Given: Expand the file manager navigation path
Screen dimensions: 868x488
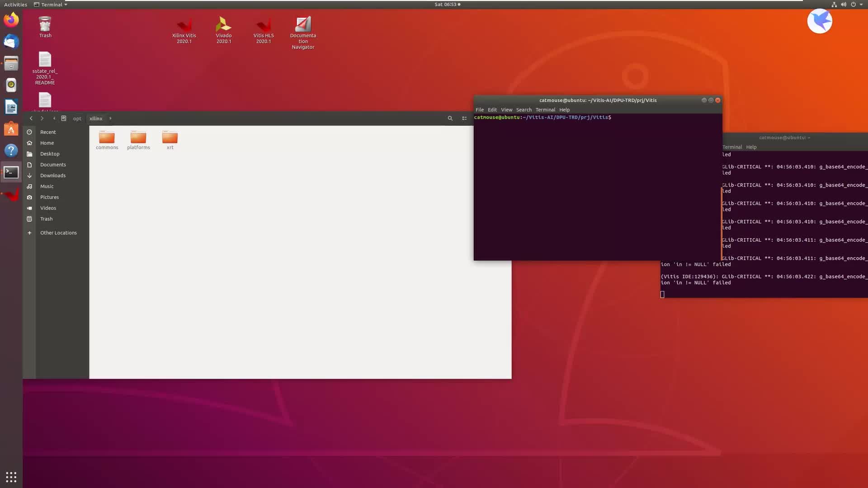Looking at the screenshot, I should [x=110, y=118].
